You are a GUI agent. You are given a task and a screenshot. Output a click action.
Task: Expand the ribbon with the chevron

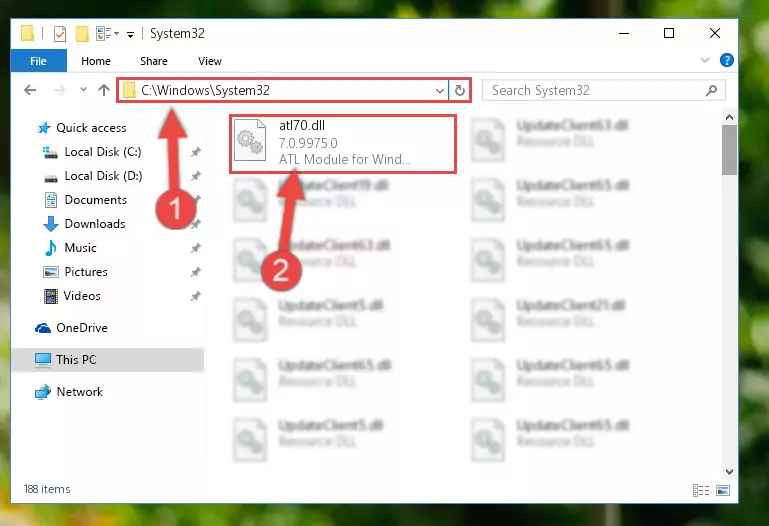pyautogui.click(x=705, y=60)
